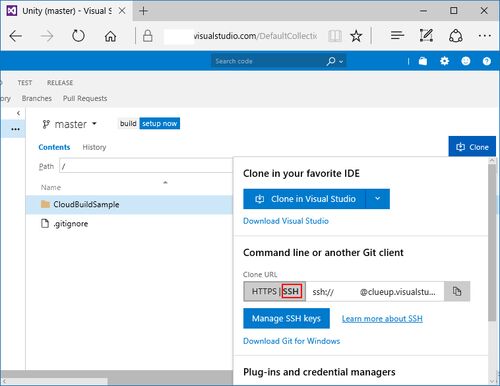Click the left pane ellipsis menu
Screen dimensions: 500x386
click(15, 129)
